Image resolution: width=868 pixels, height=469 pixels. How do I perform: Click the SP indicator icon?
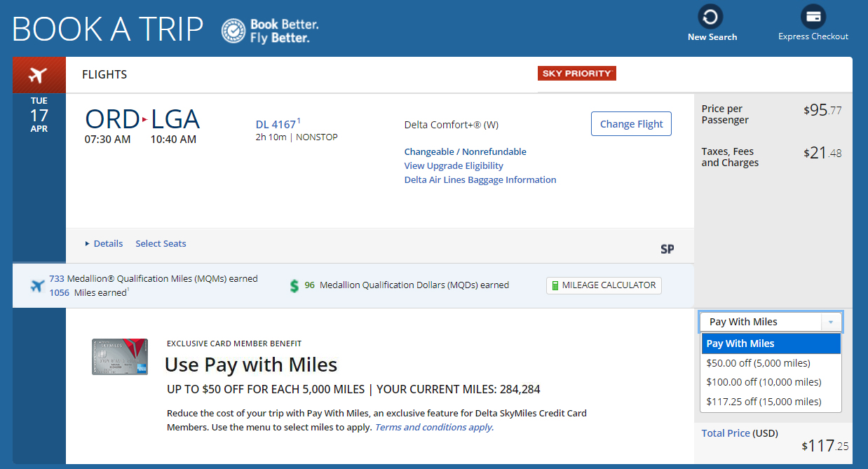coord(667,249)
